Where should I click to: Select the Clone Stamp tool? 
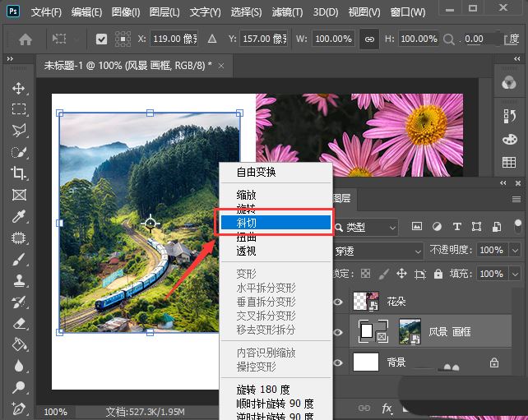19,280
